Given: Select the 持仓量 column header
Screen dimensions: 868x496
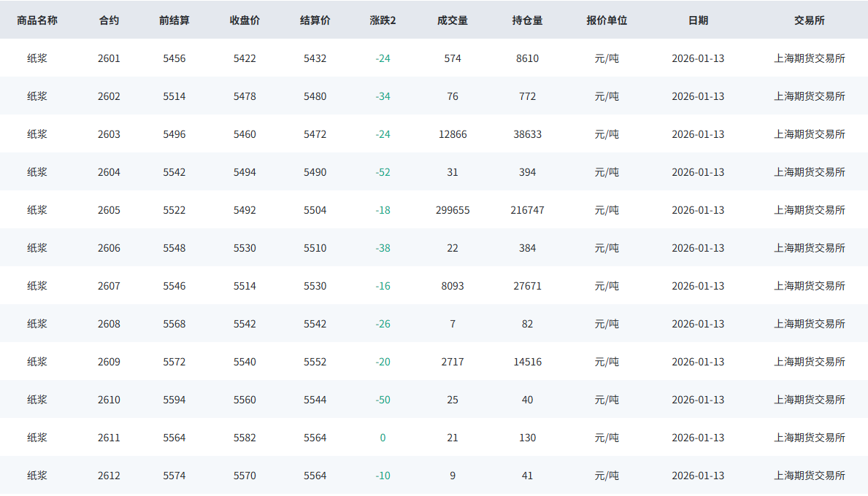Looking at the screenshot, I should click(527, 20).
